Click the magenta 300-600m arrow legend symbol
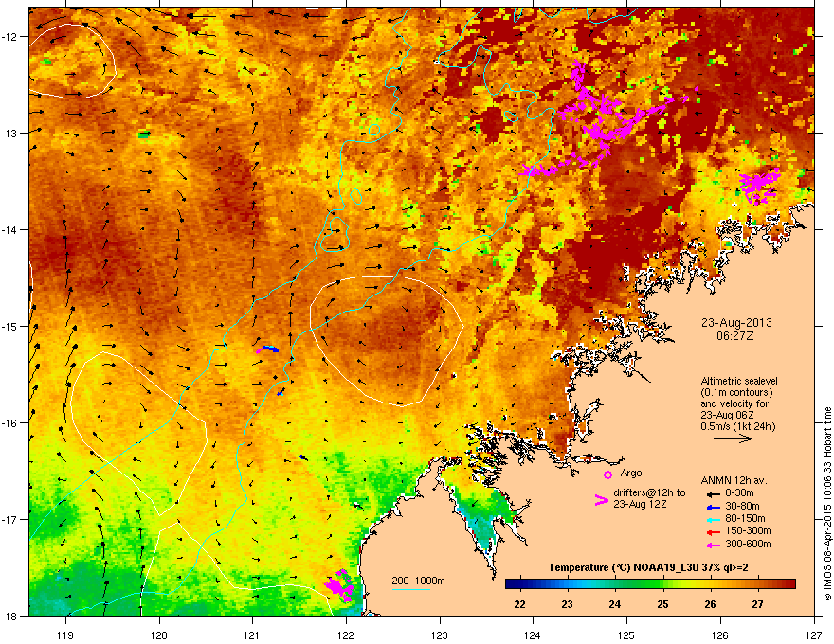The width and height of the screenshot is (834, 644). coord(713,545)
